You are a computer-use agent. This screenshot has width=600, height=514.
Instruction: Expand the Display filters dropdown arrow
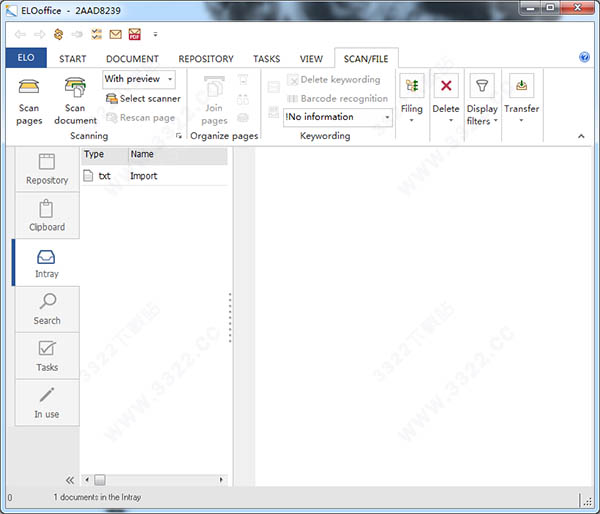pos(496,121)
